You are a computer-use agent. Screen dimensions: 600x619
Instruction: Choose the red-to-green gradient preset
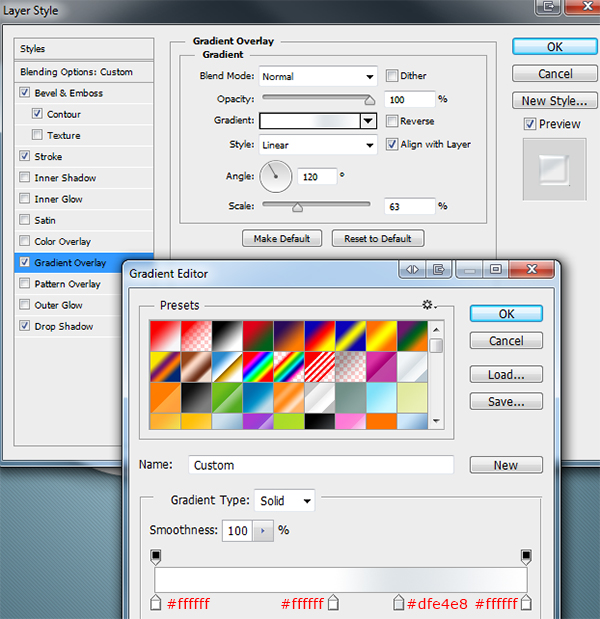tap(258, 336)
